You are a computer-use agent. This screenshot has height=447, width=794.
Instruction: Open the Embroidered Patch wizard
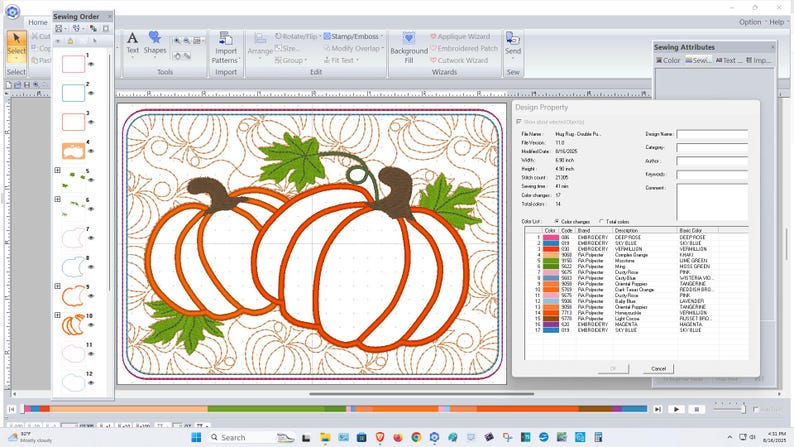pyautogui.click(x=463, y=49)
